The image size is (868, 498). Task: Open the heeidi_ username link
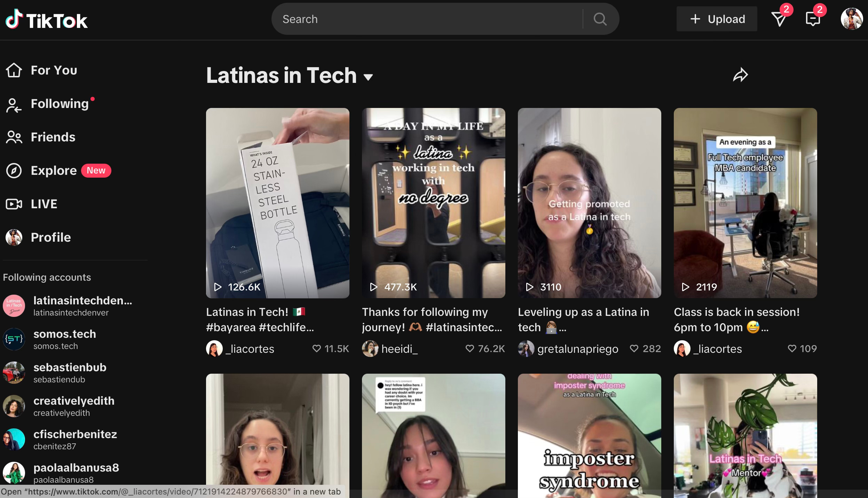click(400, 349)
